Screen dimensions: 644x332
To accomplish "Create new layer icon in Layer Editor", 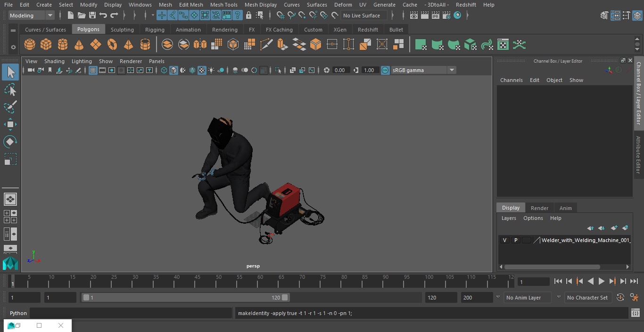I will (x=614, y=228).
